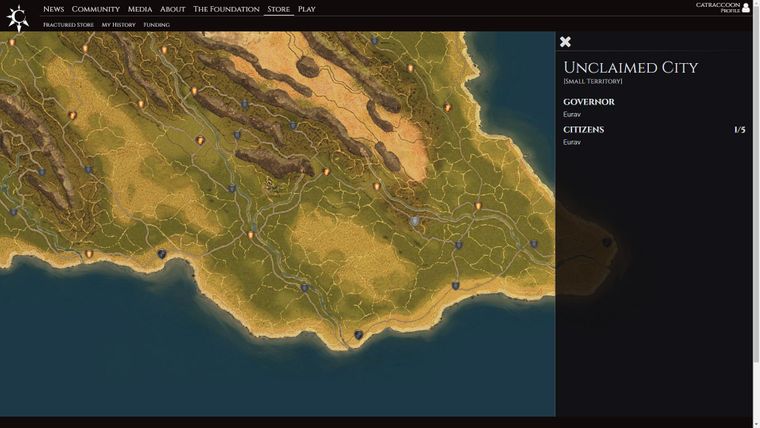Image resolution: width=760 pixels, height=428 pixels.
Task: Open the News menu
Action: click(53, 9)
